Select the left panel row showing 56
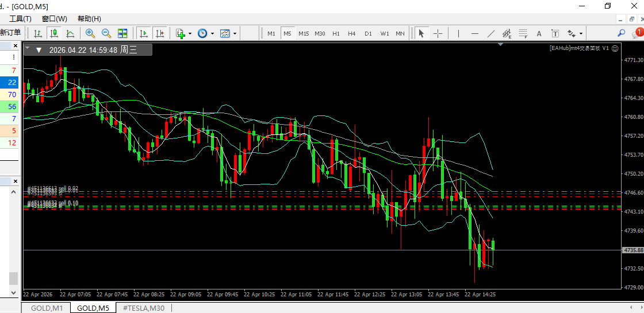Screen dimensions: 644x313 click(x=9, y=107)
